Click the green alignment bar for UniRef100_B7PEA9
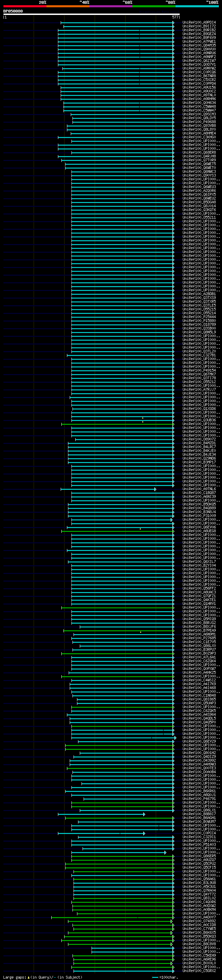 119,631
